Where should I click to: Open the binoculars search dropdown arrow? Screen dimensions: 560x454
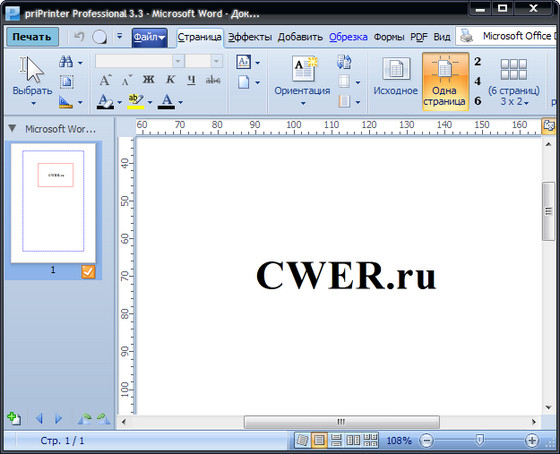pyautogui.click(x=80, y=63)
